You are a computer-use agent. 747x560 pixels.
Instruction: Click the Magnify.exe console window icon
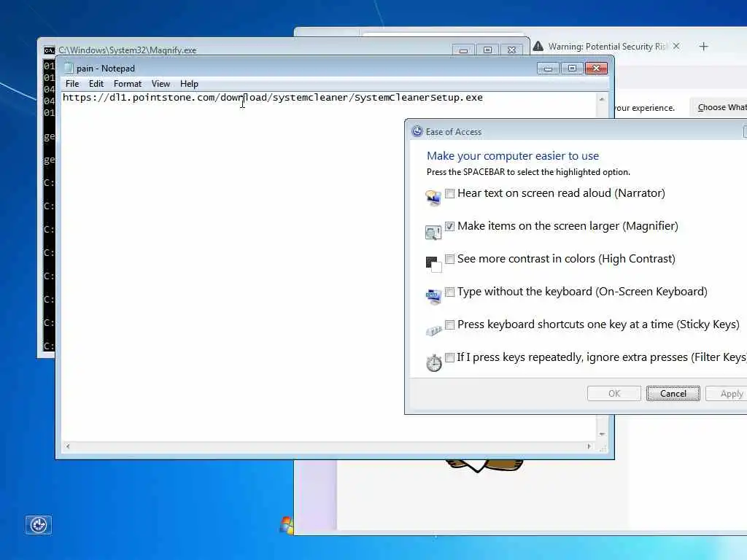click(49, 50)
